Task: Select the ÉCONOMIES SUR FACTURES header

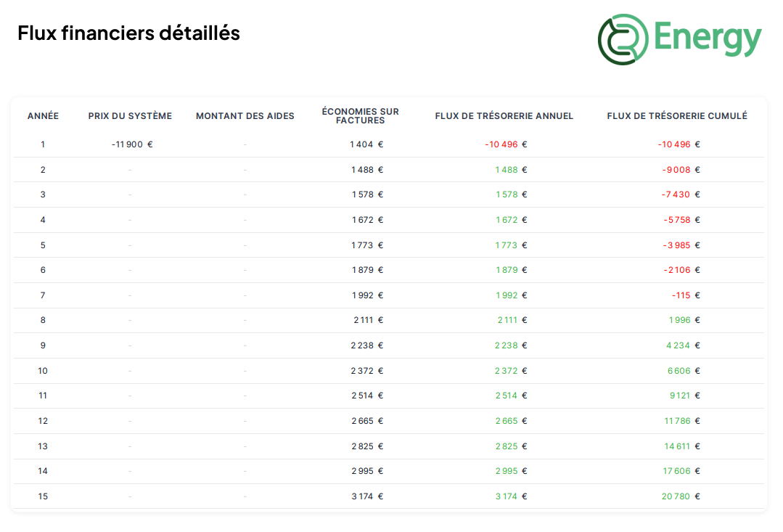Action: [x=361, y=115]
